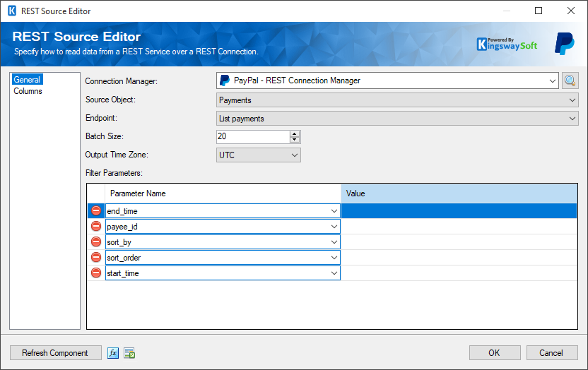Expand the sort_order parameter name dropdown
588x370 pixels.
pyautogui.click(x=334, y=258)
